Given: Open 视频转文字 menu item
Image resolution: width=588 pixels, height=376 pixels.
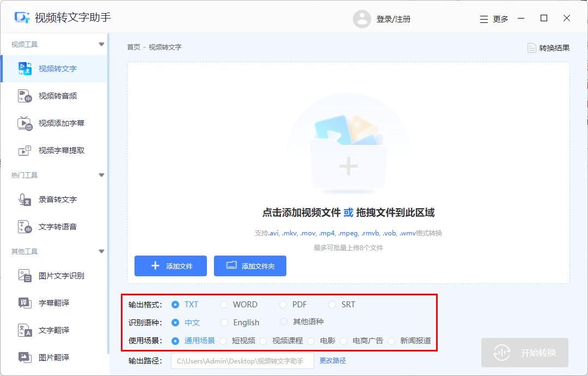Looking at the screenshot, I should pos(54,69).
